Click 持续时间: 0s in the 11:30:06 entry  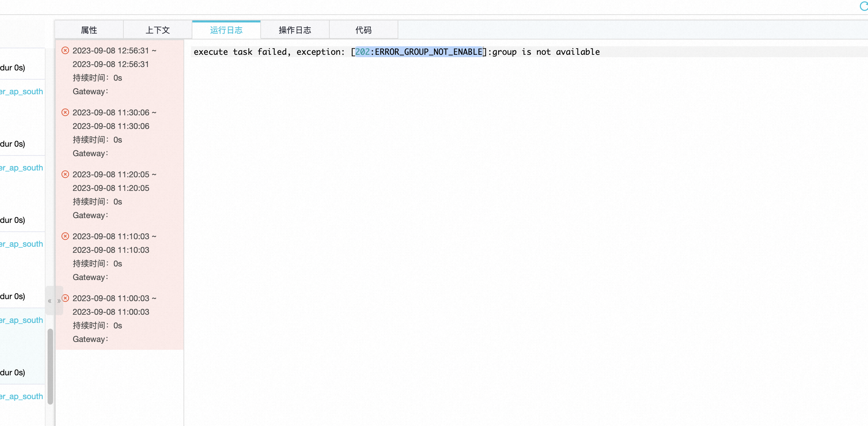97,140
